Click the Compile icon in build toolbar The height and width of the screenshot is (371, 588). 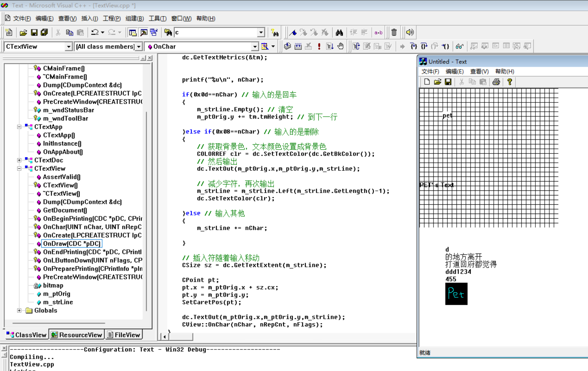288,46
